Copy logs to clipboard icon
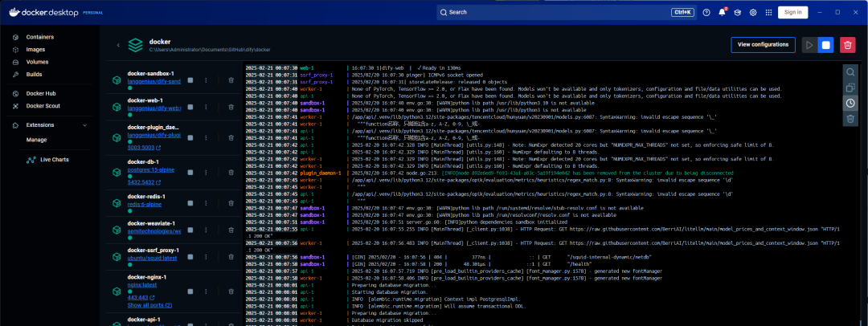868x326 pixels. coord(850,88)
